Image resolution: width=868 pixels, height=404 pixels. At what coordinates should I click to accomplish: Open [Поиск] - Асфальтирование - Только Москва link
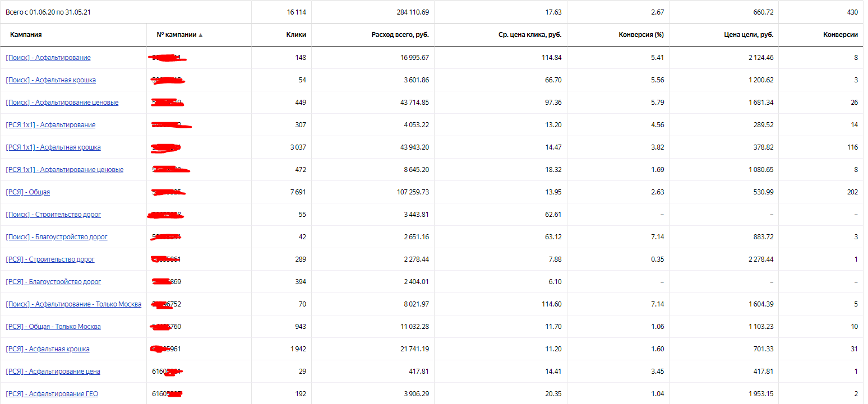pyautogui.click(x=73, y=304)
